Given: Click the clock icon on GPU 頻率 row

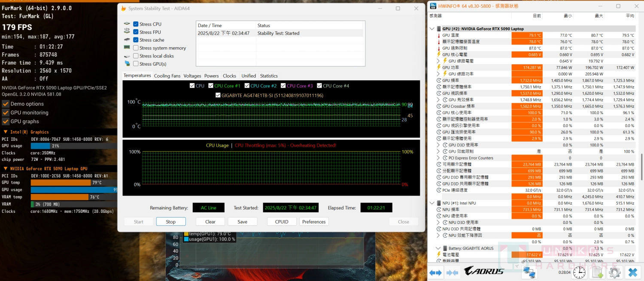Looking at the screenshot, I should point(439,80).
